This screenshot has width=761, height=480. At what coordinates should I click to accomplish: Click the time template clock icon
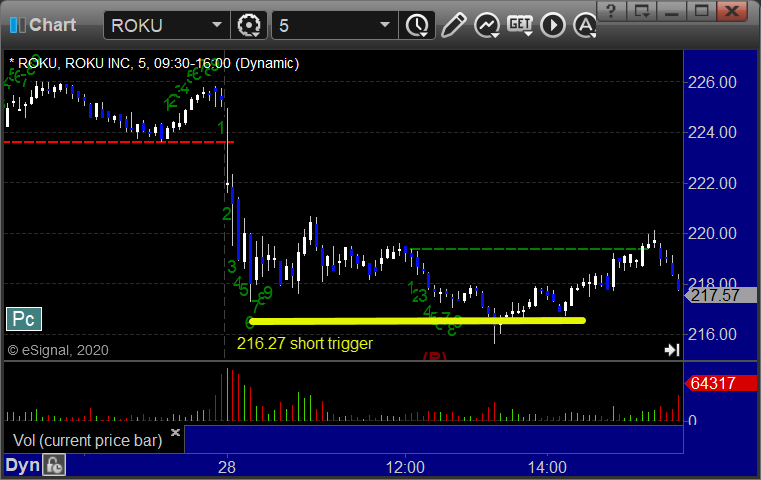417,25
